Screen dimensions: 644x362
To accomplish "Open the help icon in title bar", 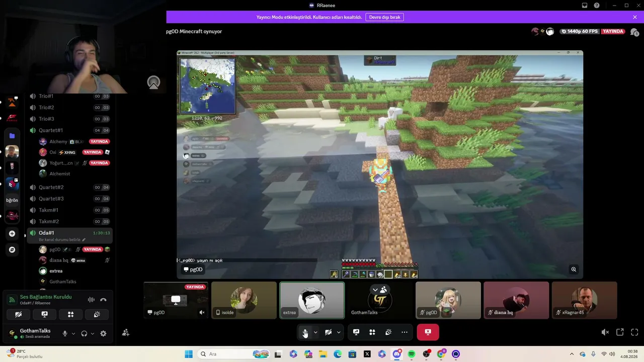I will [x=597, y=6].
